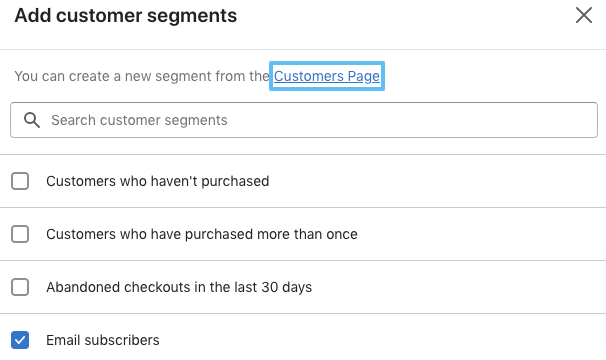Check Customers who haven't purchased

[20, 181]
